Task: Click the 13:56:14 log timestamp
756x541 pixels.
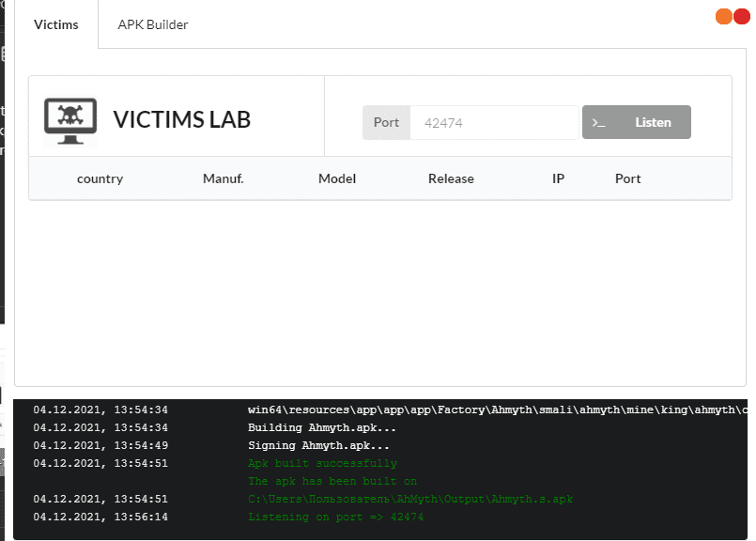Action: tap(141, 517)
